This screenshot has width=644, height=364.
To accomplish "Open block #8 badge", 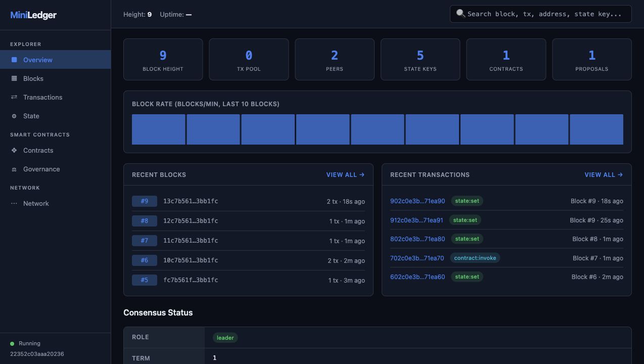I will point(145,221).
